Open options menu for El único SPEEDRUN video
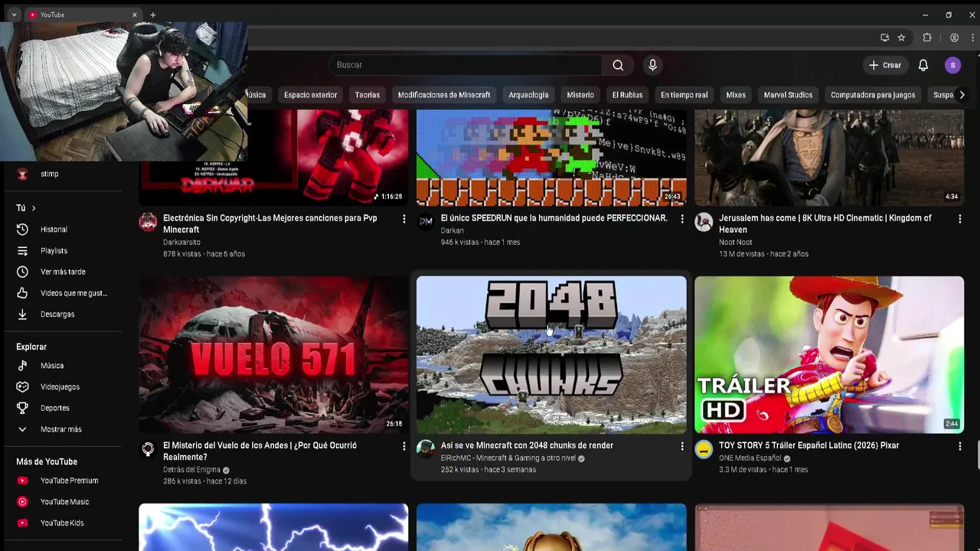The image size is (980, 551). pos(682,219)
